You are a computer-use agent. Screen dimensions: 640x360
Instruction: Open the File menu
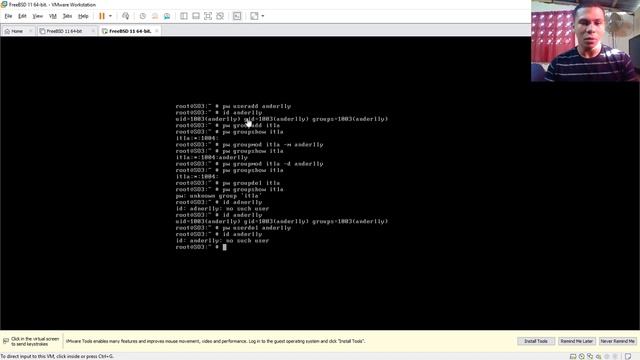8,16
